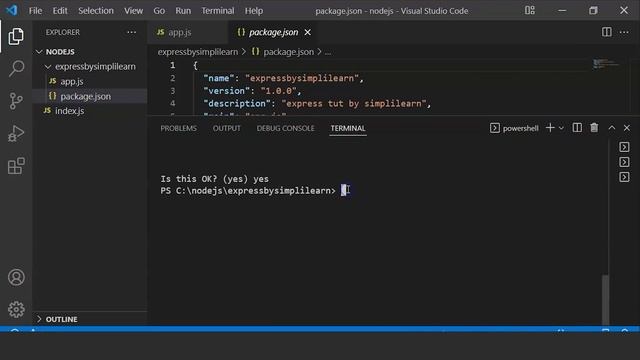This screenshot has height=360, width=640.
Task: Create a new terminal with plus icon
Action: pos(550,128)
